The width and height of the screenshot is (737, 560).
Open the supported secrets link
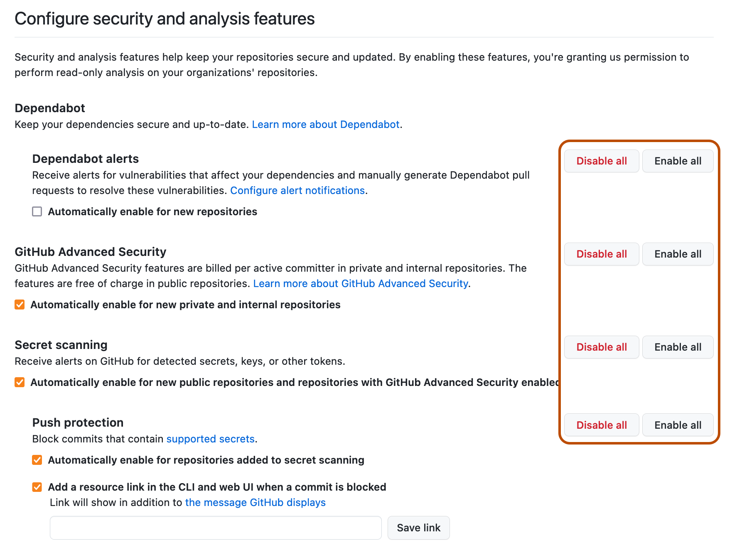(x=210, y=439)
